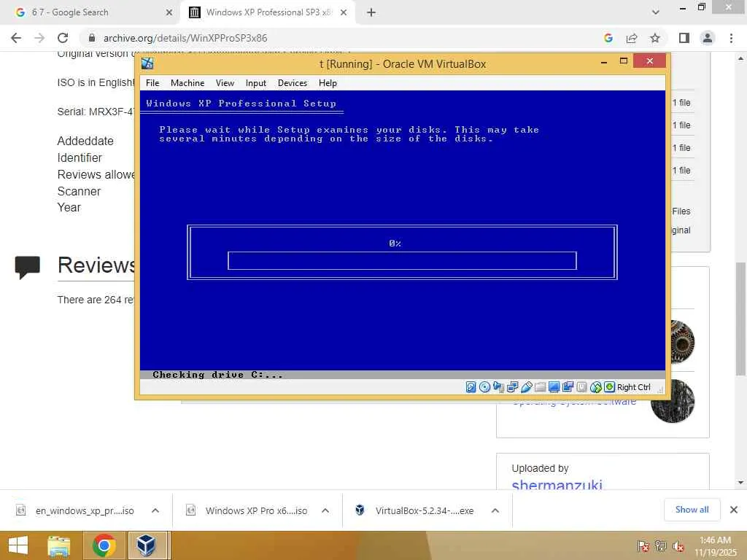Click the scrollbar up arrow on archive.org page
Image resolution: width=747 pixels, height=560 pixels.
(740, 58)
